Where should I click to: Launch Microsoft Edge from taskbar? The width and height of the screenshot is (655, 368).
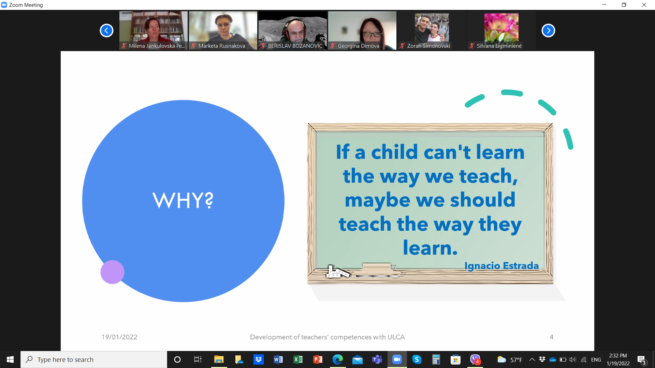click(x=338, y=360)
